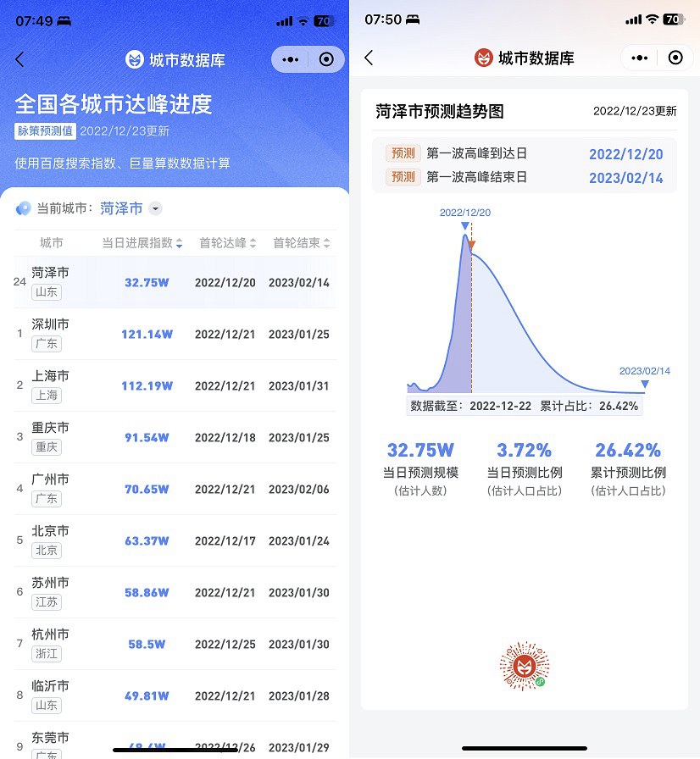The height and width of the screenshot is (759, 700).
Task: Tap the brand watermark logo below the chart
Action: (524, 667)
